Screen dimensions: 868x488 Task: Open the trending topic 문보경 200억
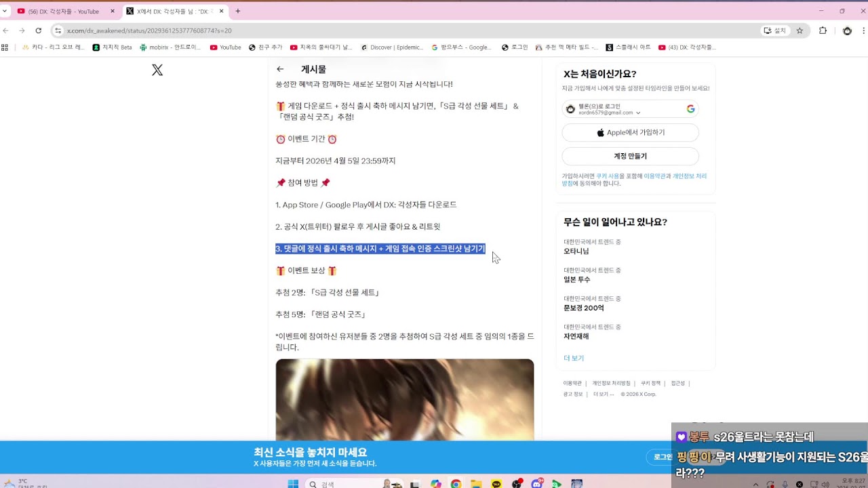[x=583, y=308]
